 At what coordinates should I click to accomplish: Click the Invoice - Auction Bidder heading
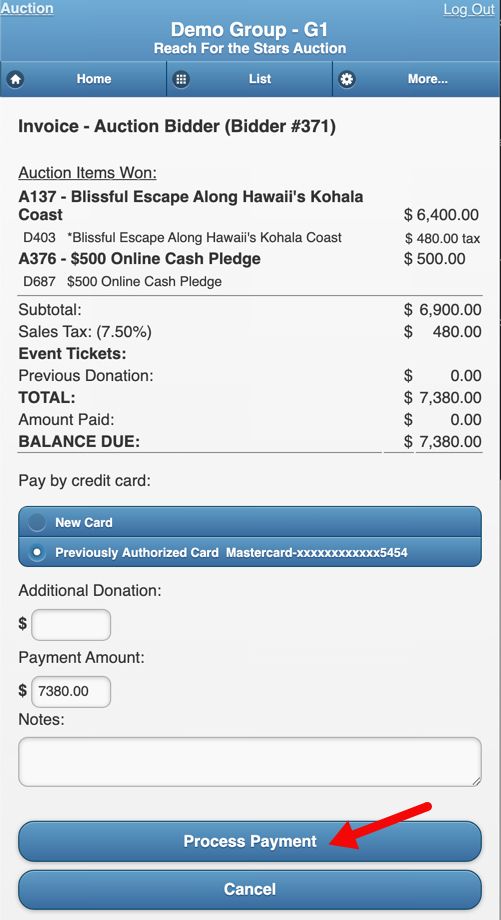pyautogui.click(x=177, y=127)
